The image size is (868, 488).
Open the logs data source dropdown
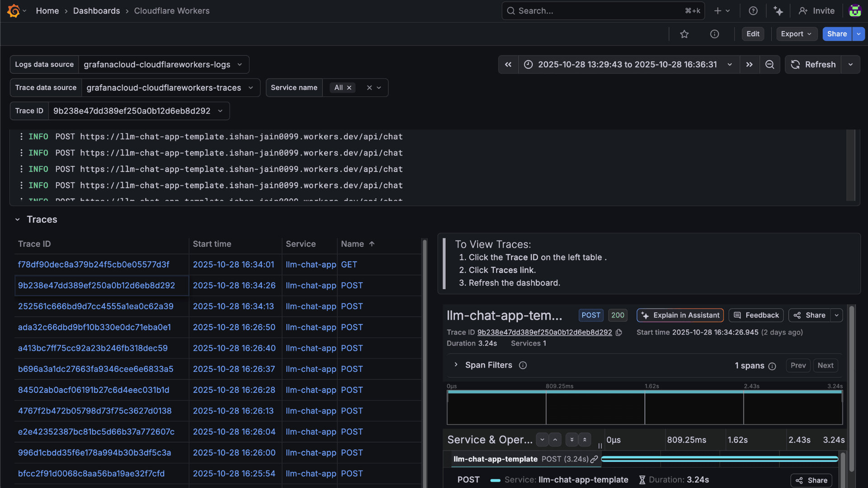[164, 64]
